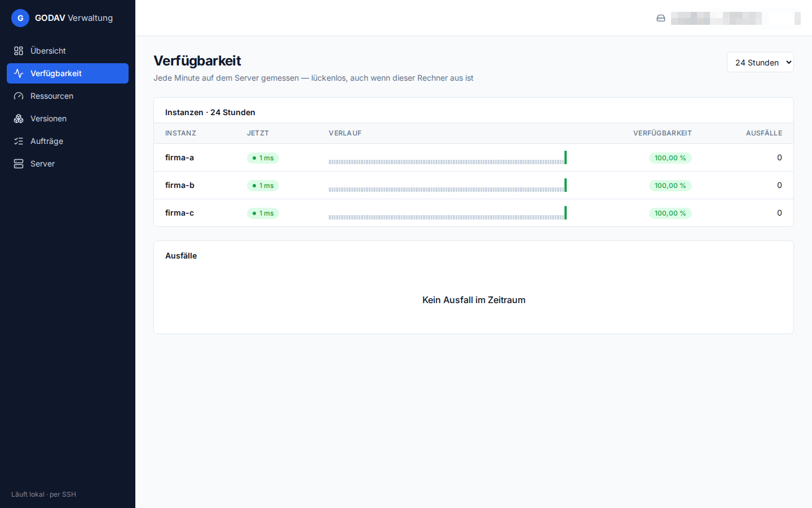
Task: Click the blue G logo avatar
Action: [x=20, y=18]
